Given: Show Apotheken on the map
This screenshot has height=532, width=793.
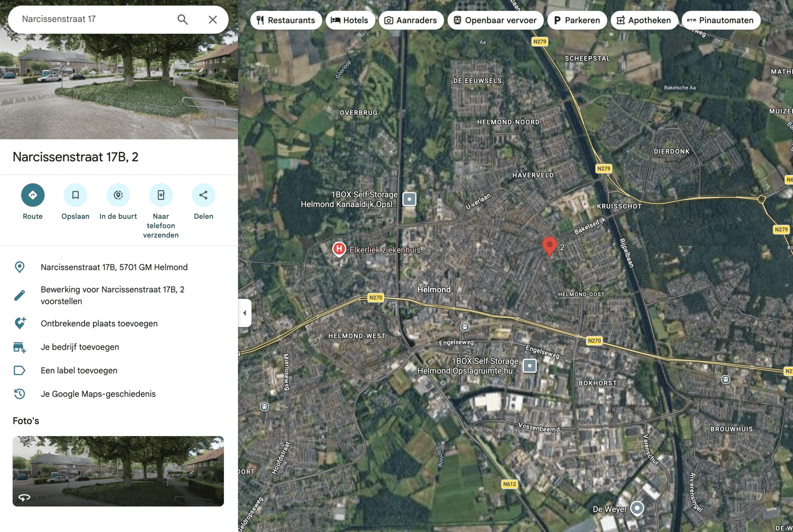Looking at the screenshot, I should point(644,20).
